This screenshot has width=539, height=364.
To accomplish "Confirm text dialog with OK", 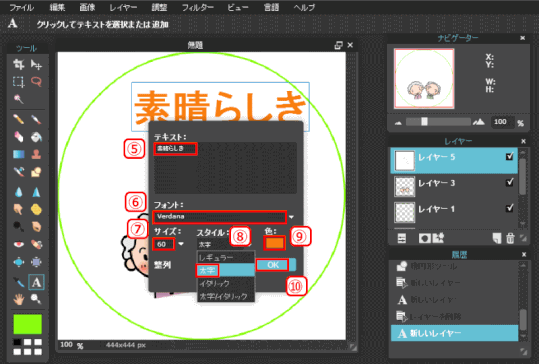I will pyautogui.click(x=273, y=265).
